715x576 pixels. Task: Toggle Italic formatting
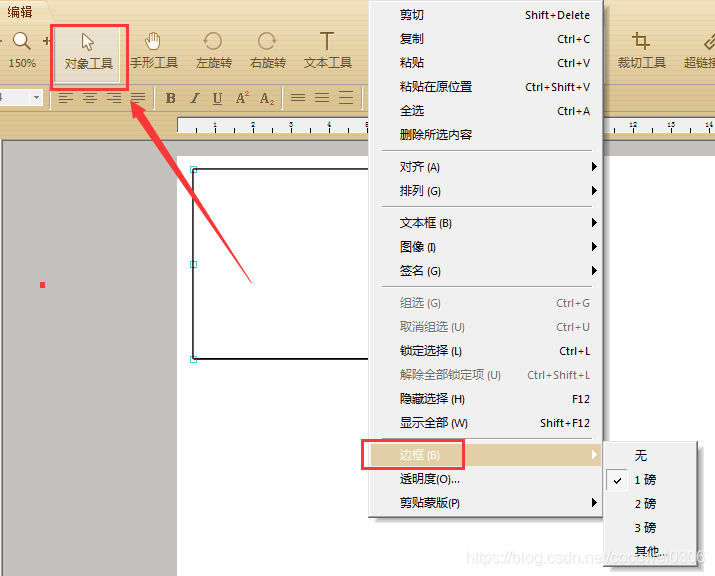click(195, 98)
